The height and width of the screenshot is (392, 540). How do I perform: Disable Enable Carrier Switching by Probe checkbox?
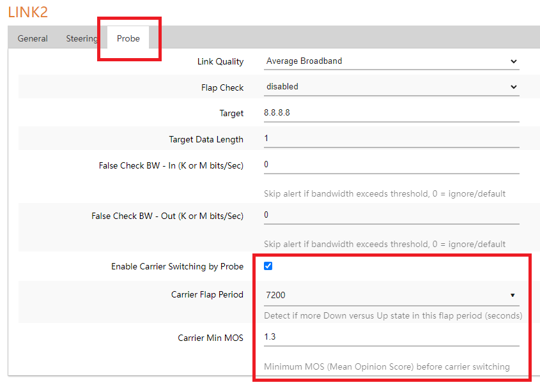pyautogui.click(x=268, y=266)
